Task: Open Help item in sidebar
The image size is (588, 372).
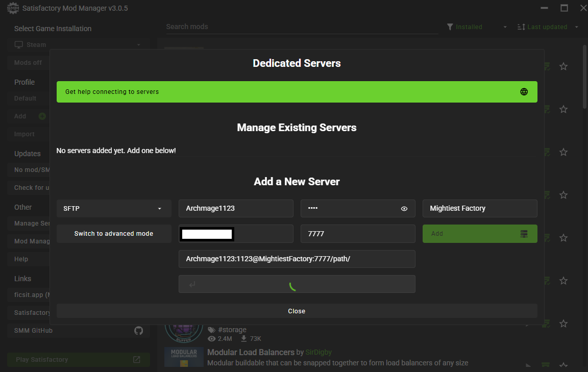Action: [x=29, y=259]
